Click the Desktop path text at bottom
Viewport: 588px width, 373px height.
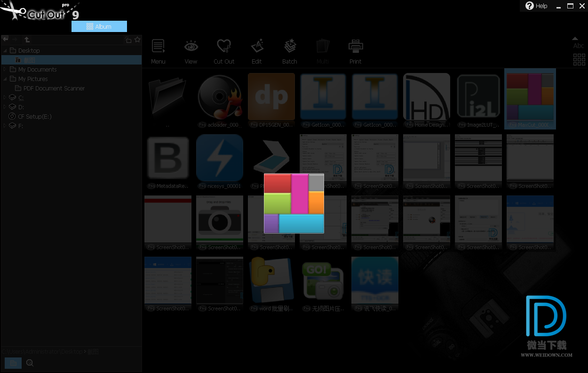tap(72, 352)
